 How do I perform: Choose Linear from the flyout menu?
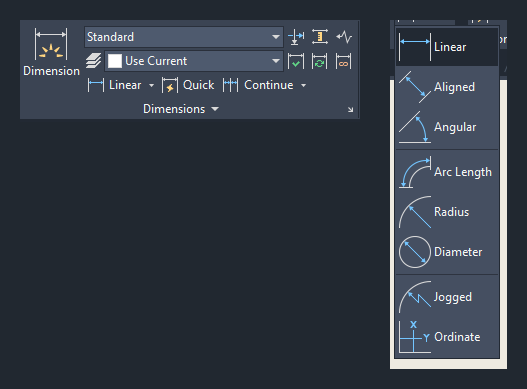click(x=447, y=47)
